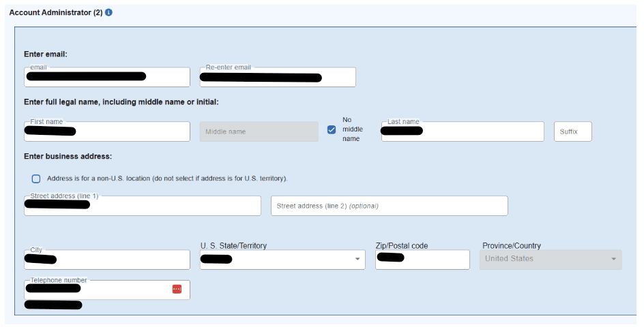This screenshot has height=327, width=644.
Task: Open the U.S. State/Territory dropdown
Action: [357, 260]
